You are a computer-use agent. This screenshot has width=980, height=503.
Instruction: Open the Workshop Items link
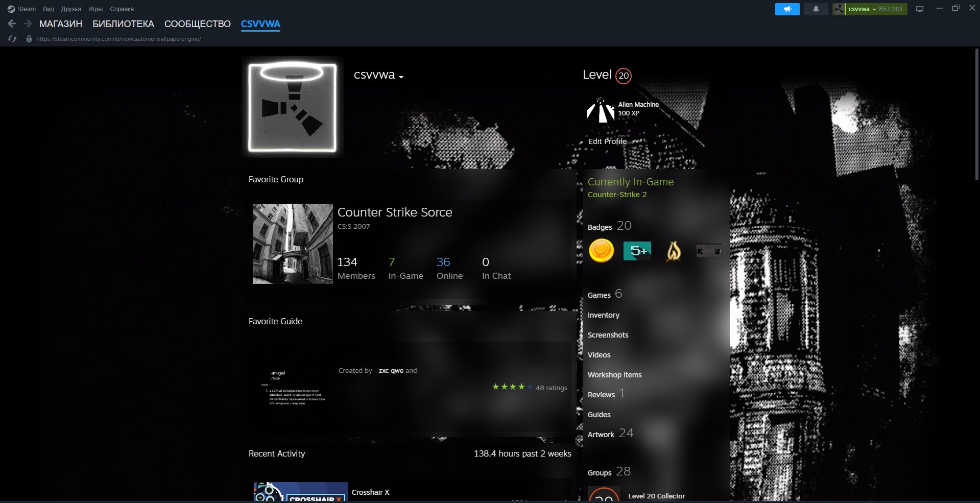pyautogui.click(x=615, y=375)
